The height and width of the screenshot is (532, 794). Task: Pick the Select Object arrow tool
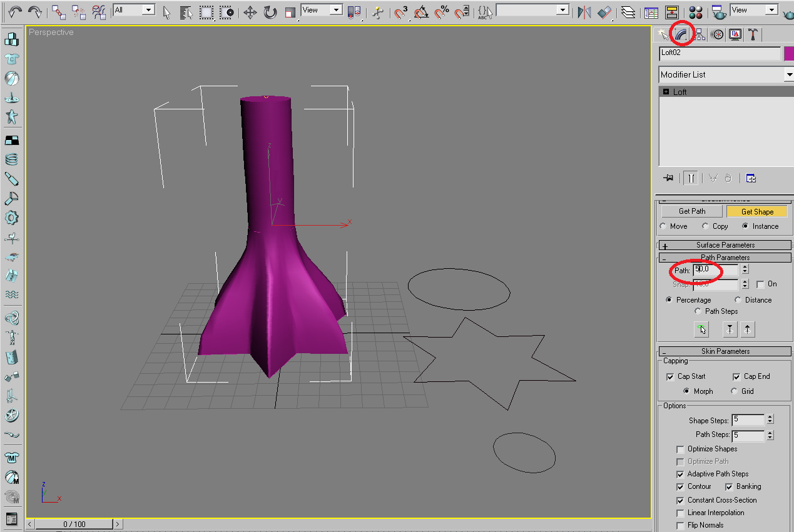(166, 12)
